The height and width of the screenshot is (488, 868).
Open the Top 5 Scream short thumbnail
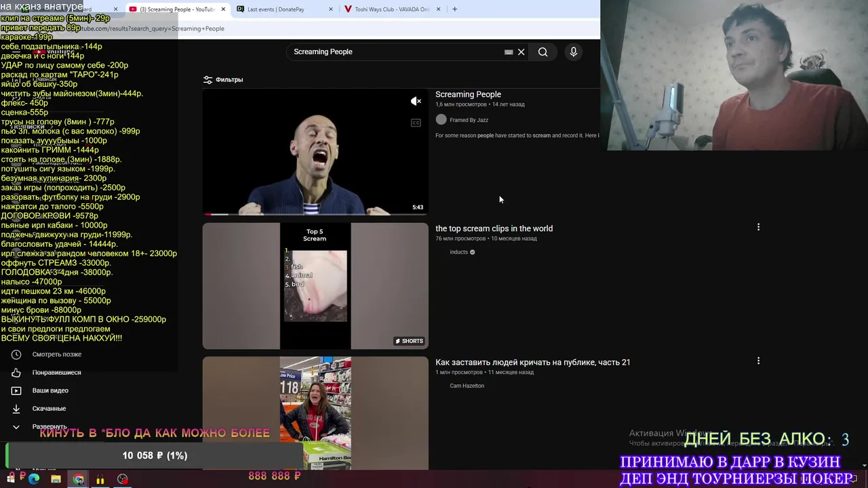coord(315,285)
